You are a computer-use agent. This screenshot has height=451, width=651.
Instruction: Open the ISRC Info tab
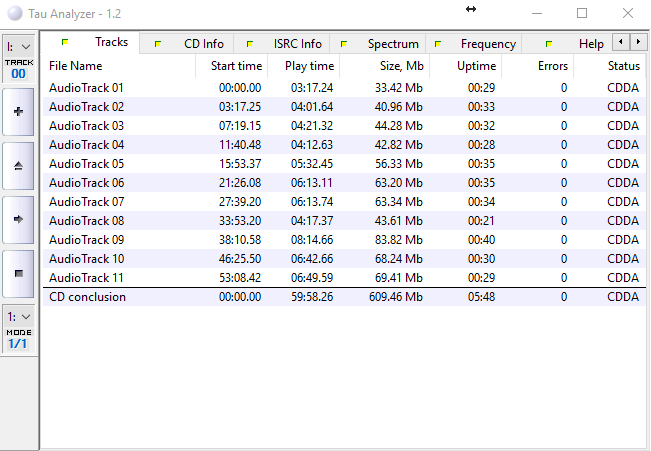[281, 44]
